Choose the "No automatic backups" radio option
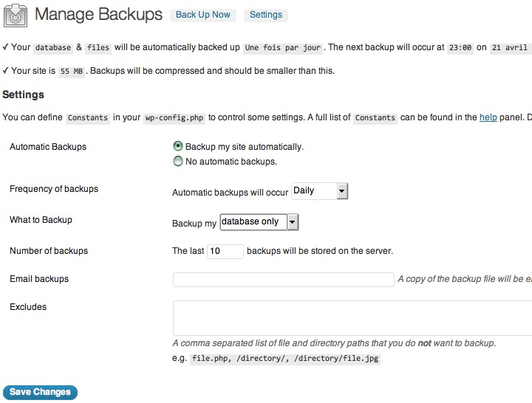Screen dimensions: 532x403 pos(178,162)
